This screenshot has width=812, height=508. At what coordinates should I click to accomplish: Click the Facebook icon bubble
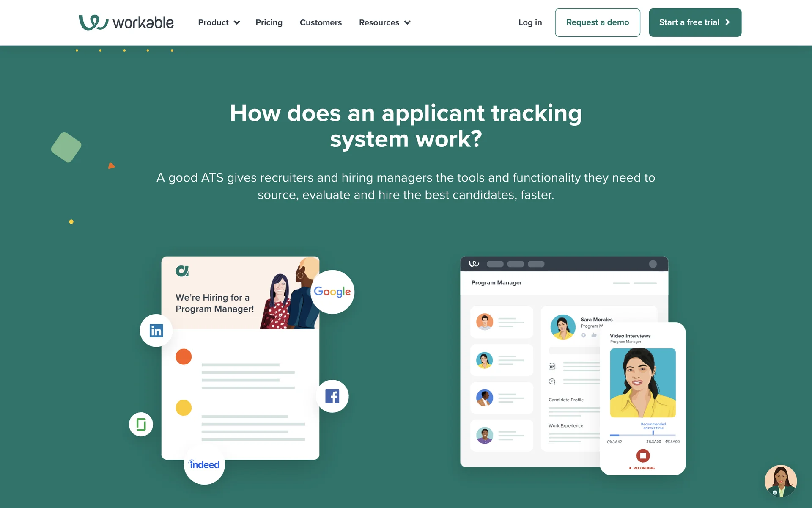point(332,396)
